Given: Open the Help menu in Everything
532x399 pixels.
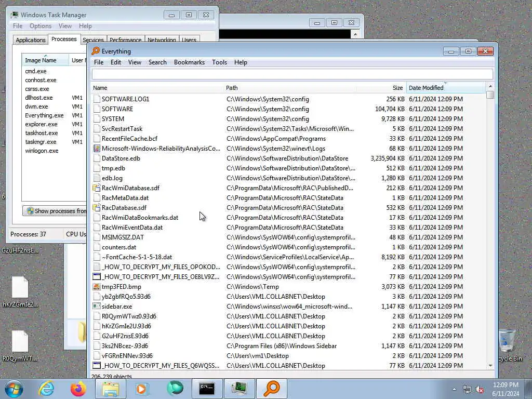Looking at the screenshot, I should (x=241, y=62).
